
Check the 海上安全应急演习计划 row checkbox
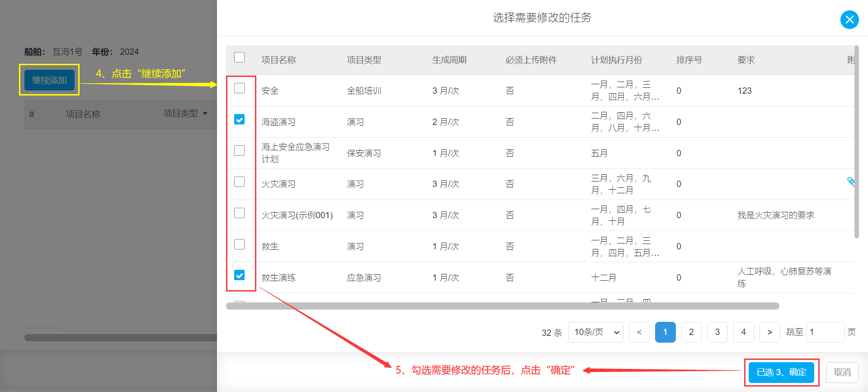click(239, 150)
